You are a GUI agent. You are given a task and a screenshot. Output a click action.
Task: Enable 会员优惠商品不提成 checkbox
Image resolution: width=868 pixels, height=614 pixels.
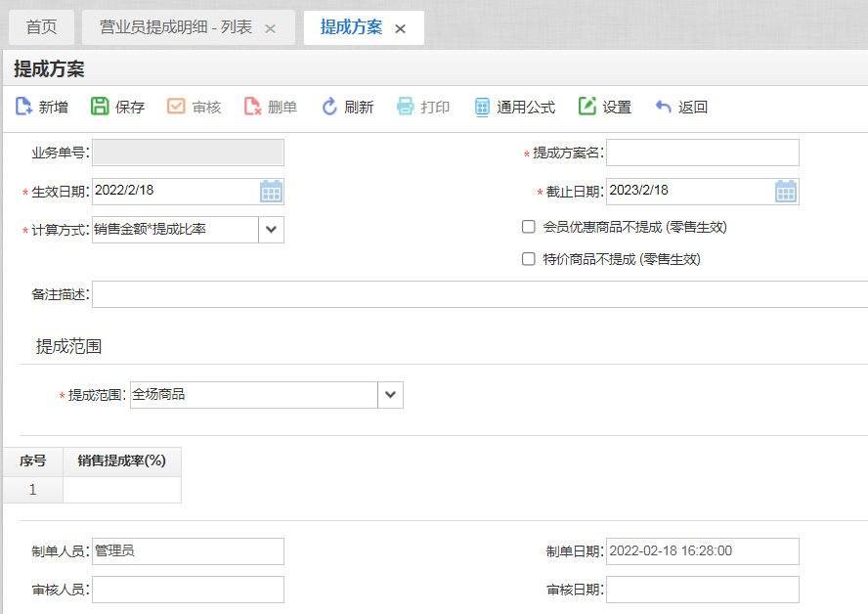(529, 227)
